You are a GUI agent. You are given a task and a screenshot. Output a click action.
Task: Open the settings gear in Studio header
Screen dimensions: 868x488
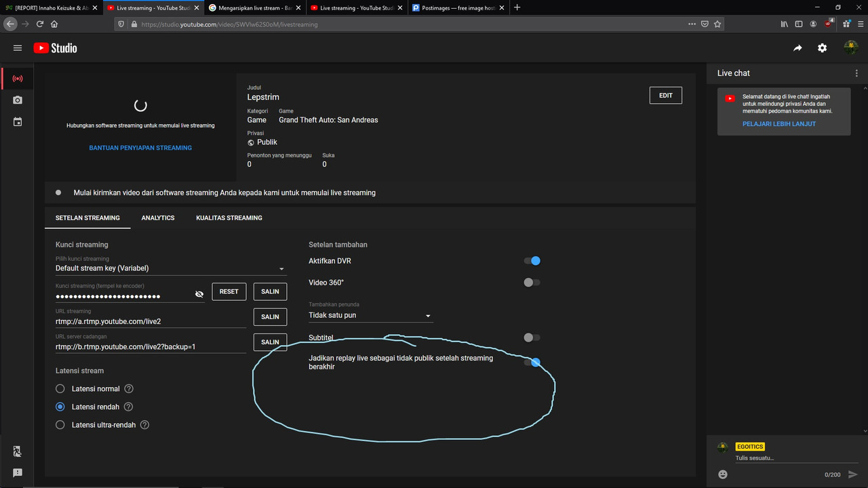tap(822, 48)
